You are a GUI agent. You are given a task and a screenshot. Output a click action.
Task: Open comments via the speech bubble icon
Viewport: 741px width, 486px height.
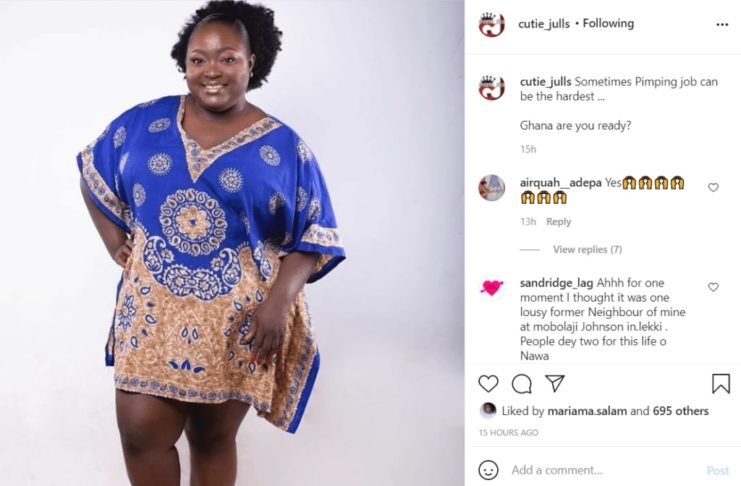click(522, 384)
